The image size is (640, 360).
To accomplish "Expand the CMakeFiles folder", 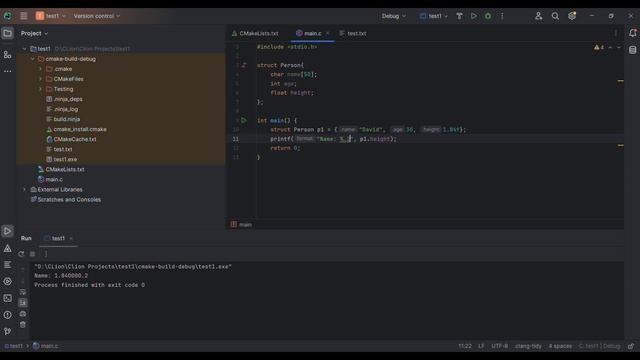I will pyautogui.click(x=40, y=79).
